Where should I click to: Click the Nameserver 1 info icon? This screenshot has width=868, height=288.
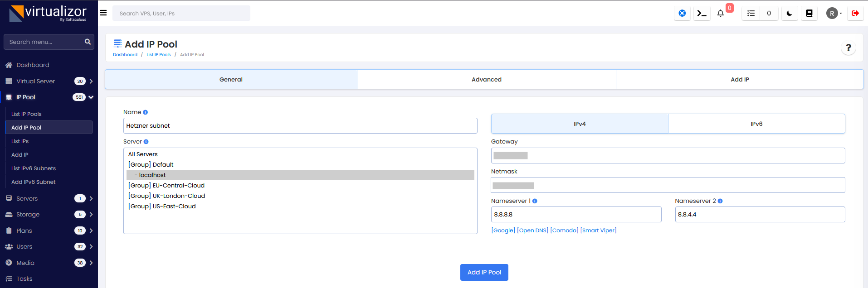[535, 201]
